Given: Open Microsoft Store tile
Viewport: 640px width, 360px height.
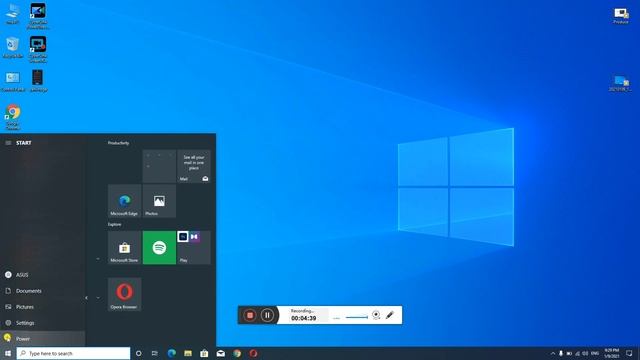Looking at the screenshot, I should tap(124, 247).
